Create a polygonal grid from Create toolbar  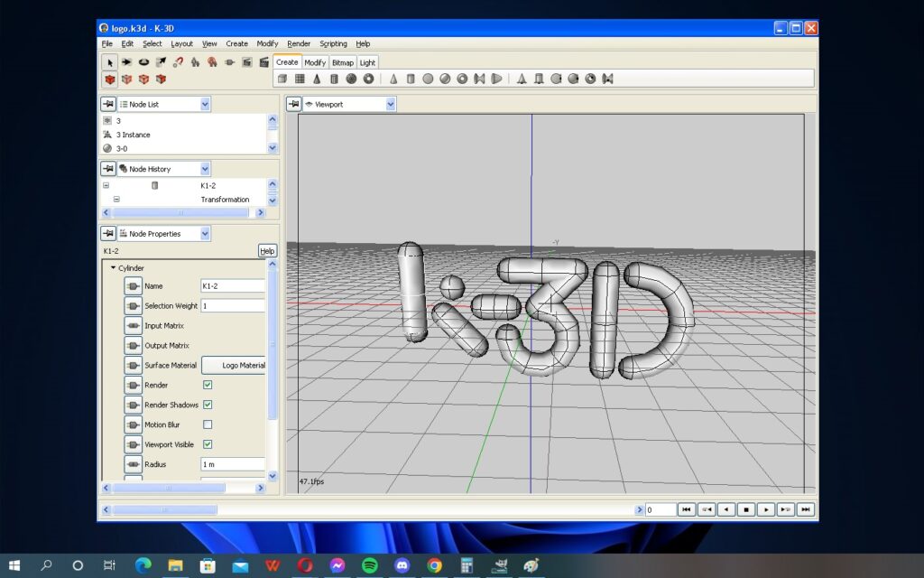(x=300, y=79)
